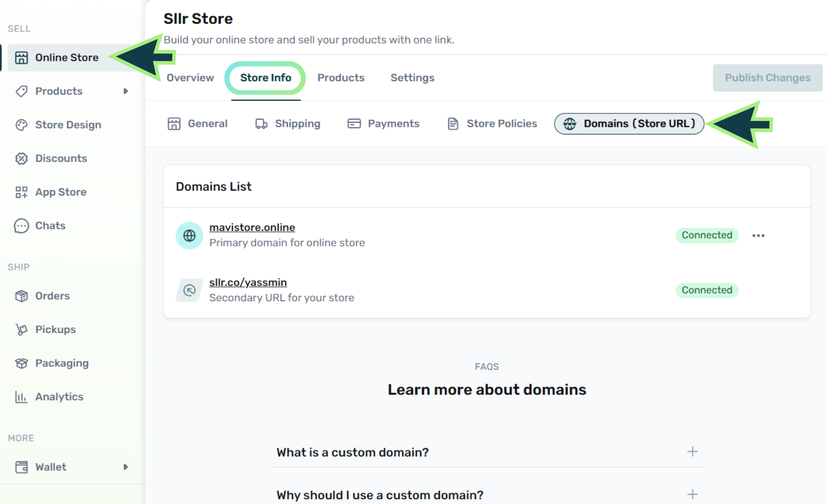Expand Products submenu arrow in sidebar
The height and width of the screenshot is (504, 827).
(126, 91)
